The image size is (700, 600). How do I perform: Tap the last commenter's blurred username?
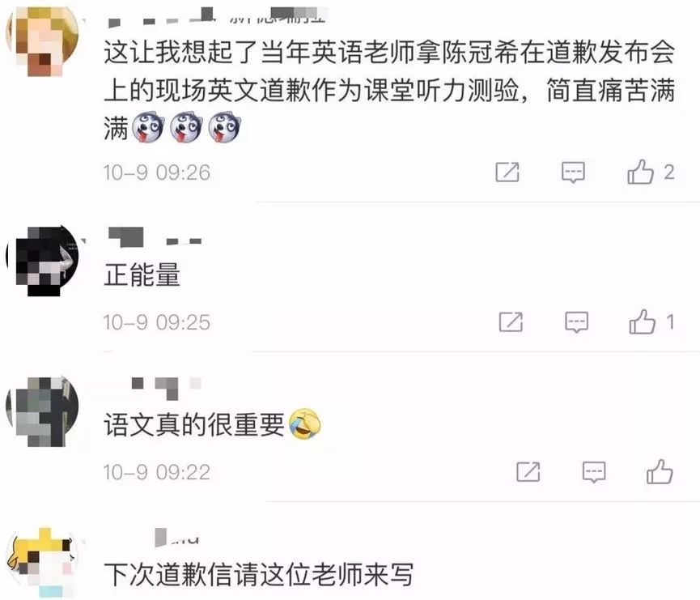[x=176, y=538]
